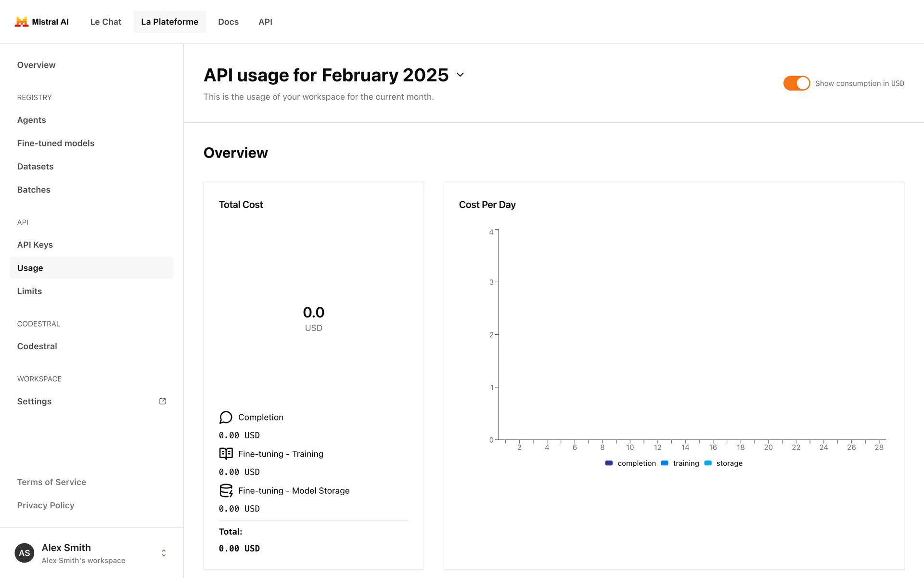Click the Mistral AI logo icon

tap(21, 22)
